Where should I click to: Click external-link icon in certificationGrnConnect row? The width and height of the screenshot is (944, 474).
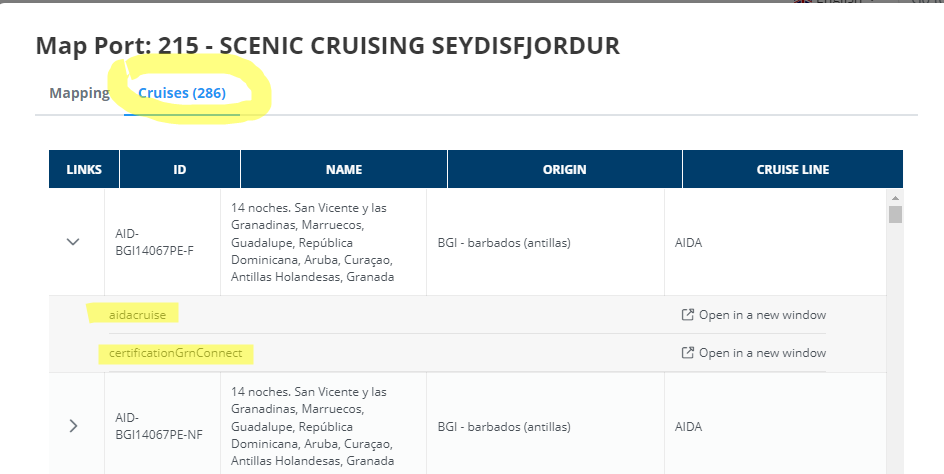pyautogui.click(x=687, y=353)
